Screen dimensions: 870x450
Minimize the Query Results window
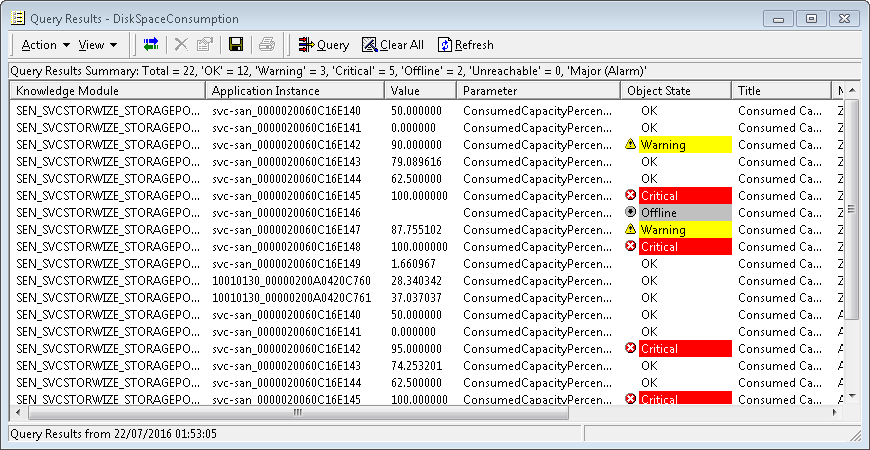tap(778, 19)
